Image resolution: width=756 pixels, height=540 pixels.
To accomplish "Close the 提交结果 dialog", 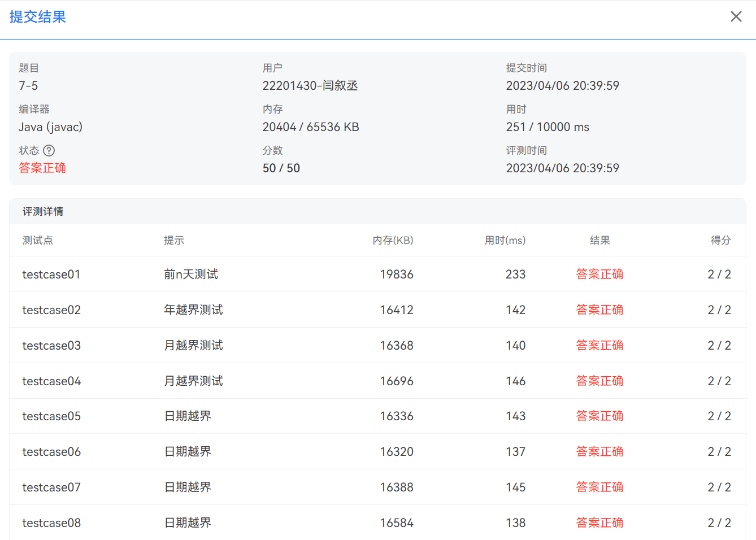I will [736, 17].
